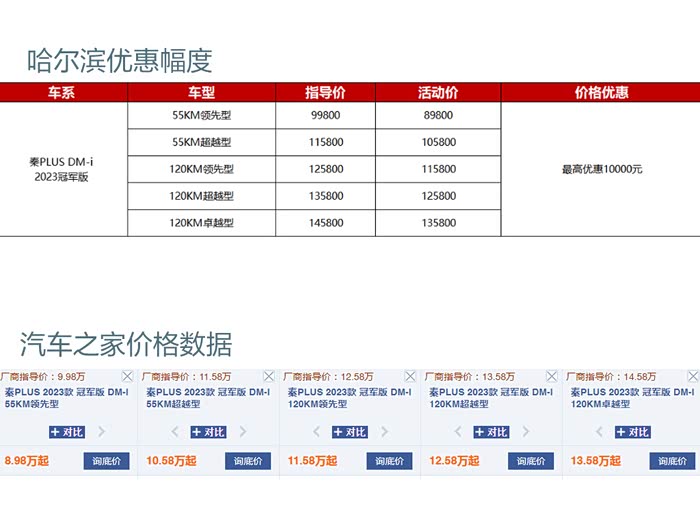The width and height of the screenshot is (700, 525).
Task: Open 秦PLUS 2023款 冠军版 DM-i 120KM领先型 link
Action: 350,398
